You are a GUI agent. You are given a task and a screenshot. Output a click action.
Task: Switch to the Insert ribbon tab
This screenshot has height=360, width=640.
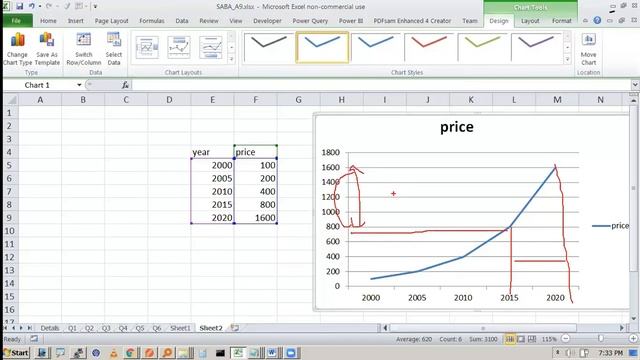76,21
